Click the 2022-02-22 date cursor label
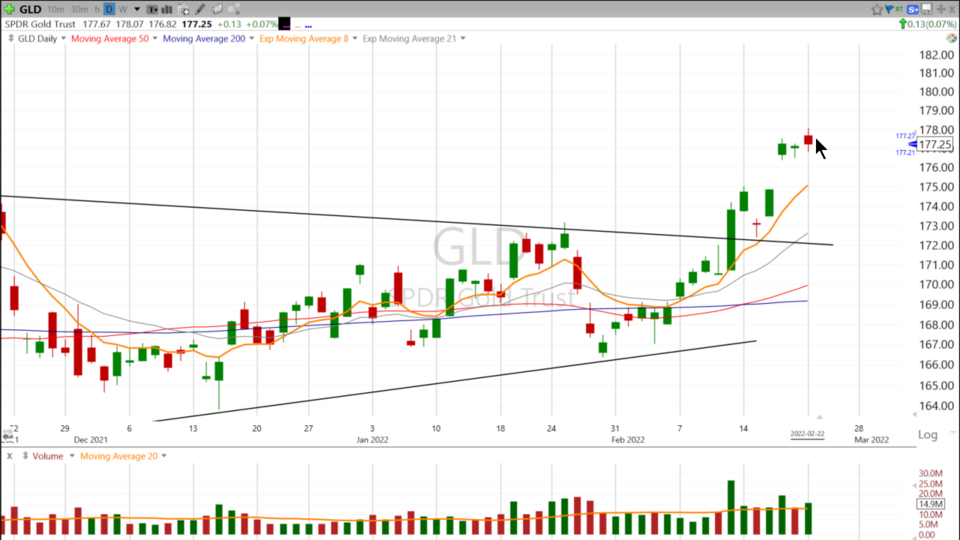 pyautogui.click(x=807, y=433)
